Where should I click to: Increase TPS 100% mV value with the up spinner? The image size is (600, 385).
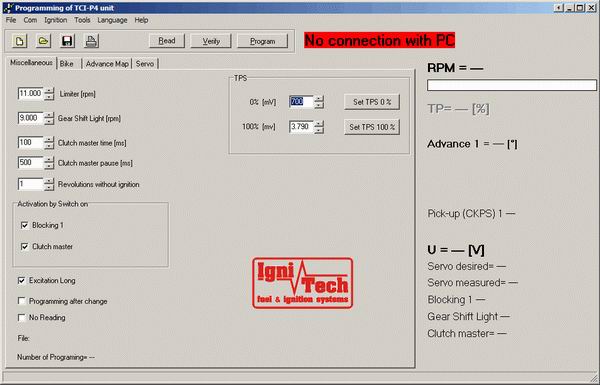[319, 124]
